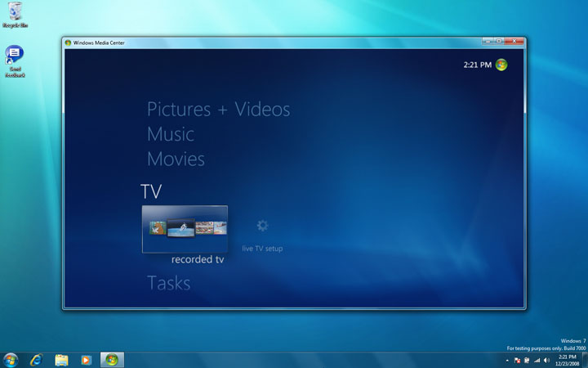Open the Windows Start orb
The image size is (588, 368).
click(x=10, y=360)
